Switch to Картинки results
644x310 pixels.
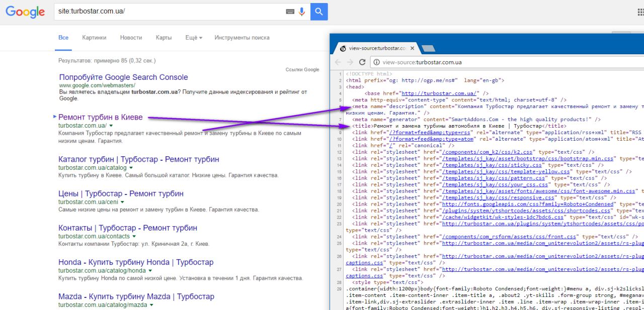pos(94,38)
